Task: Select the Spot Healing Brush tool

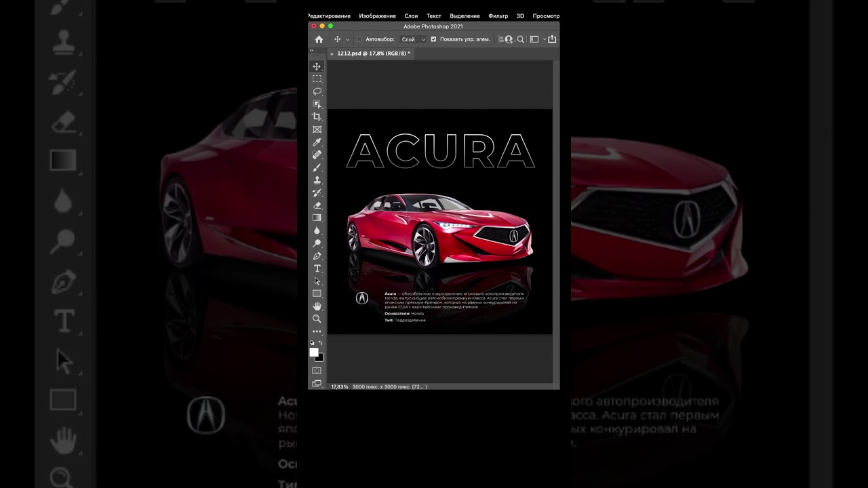Action: [x=317, y=155]
